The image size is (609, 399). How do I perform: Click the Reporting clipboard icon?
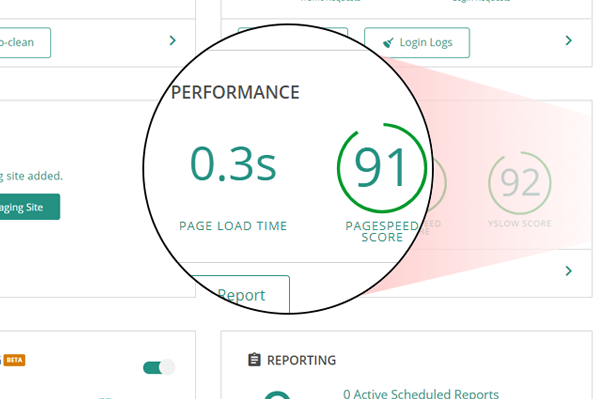254,360
